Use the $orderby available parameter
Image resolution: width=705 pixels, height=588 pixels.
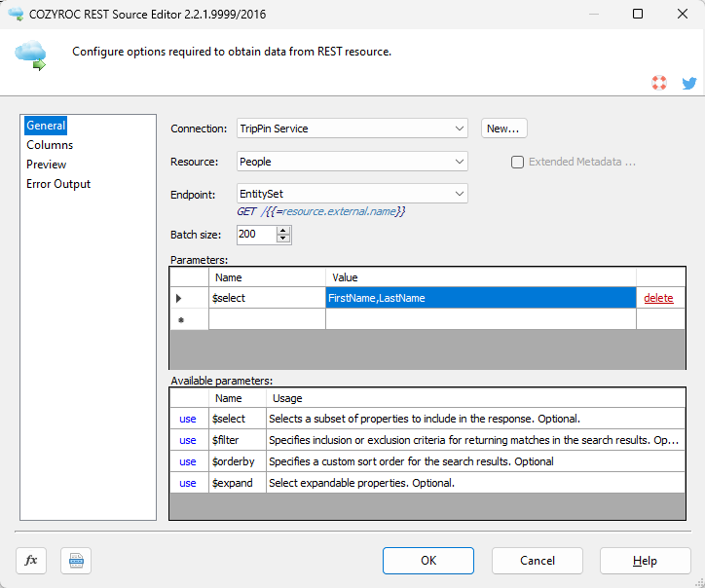point(188,461)
